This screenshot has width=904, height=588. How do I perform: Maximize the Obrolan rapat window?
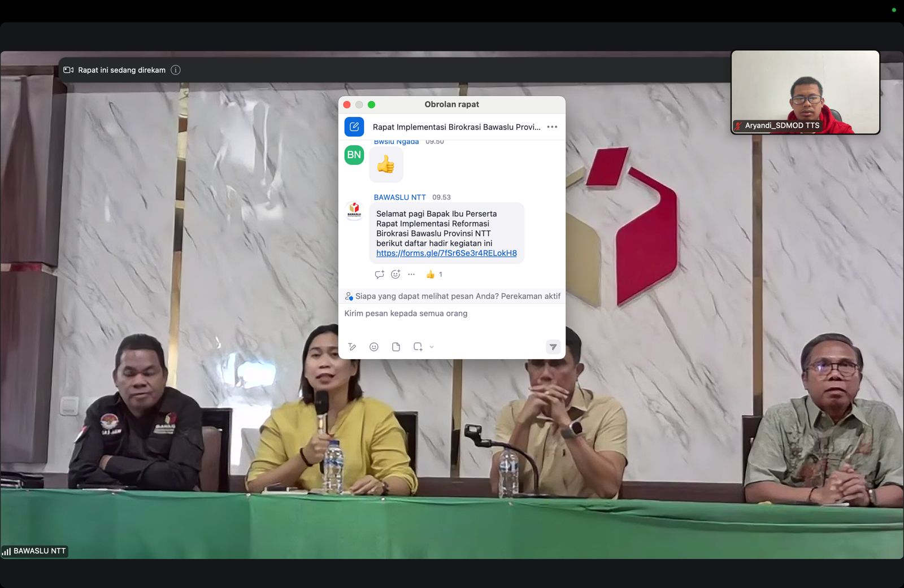371,104
